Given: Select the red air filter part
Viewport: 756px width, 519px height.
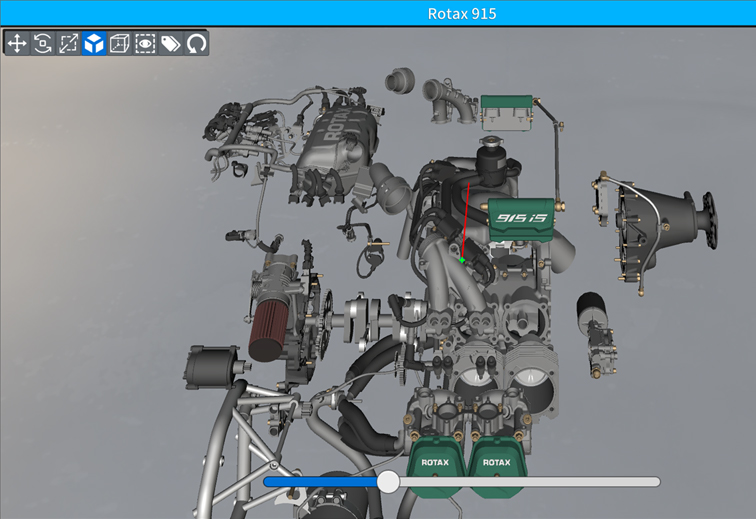Looking at the screenshot, I should point(269,329).
